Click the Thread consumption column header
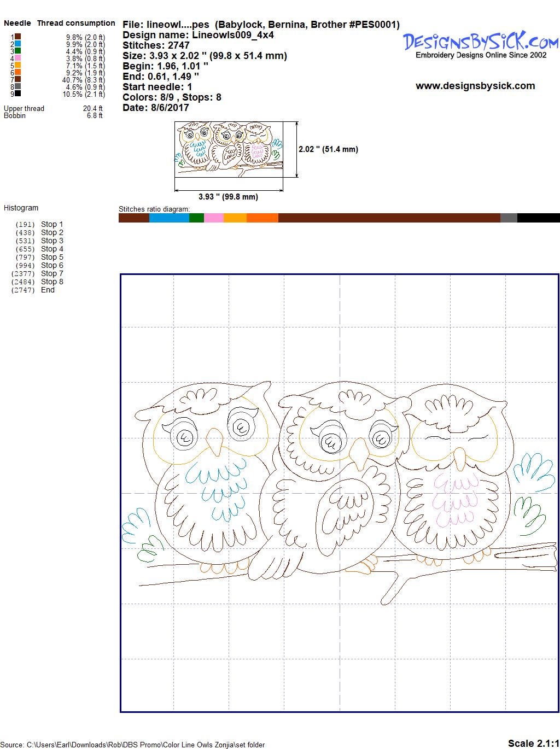This screenshot has height=749, width=560. tap(76, 23)
